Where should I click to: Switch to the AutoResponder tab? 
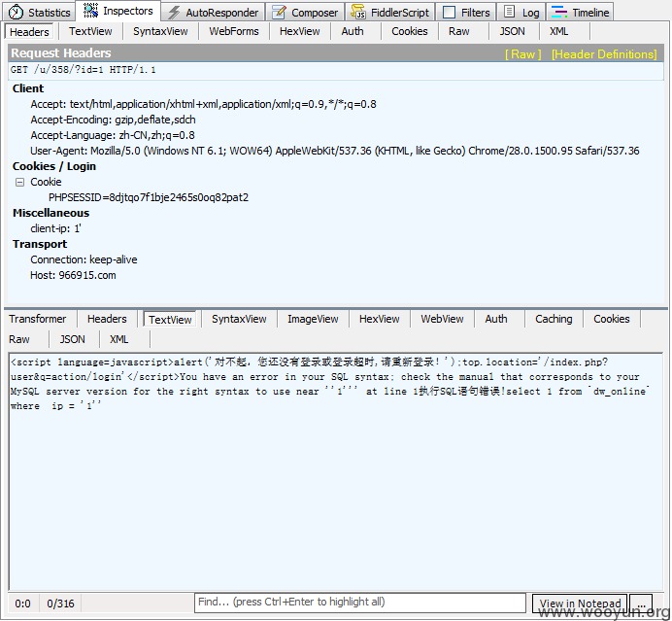[x=214, y=13]
